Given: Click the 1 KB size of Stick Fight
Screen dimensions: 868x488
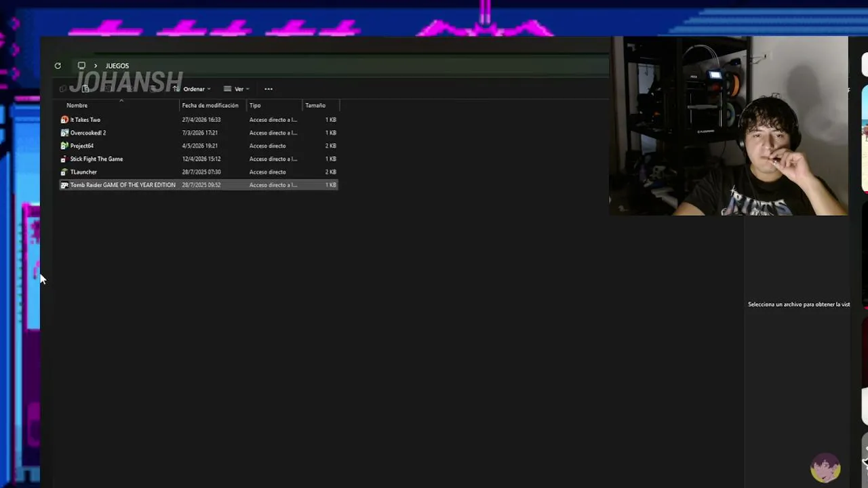Looking at the screenshot, I should coord(331,159).
